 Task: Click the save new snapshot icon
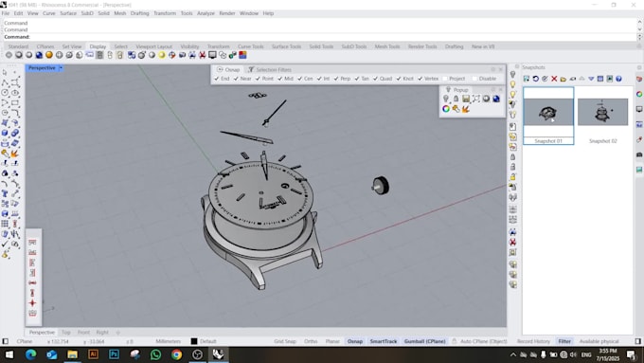(527, 79)
